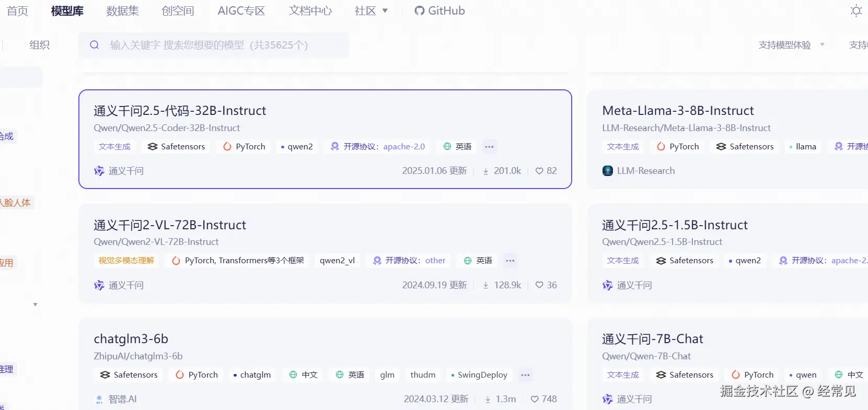Click the 人脸人体 sidebar tag
The width and height of the screenshot is (868, 410).
pos(16,203)
